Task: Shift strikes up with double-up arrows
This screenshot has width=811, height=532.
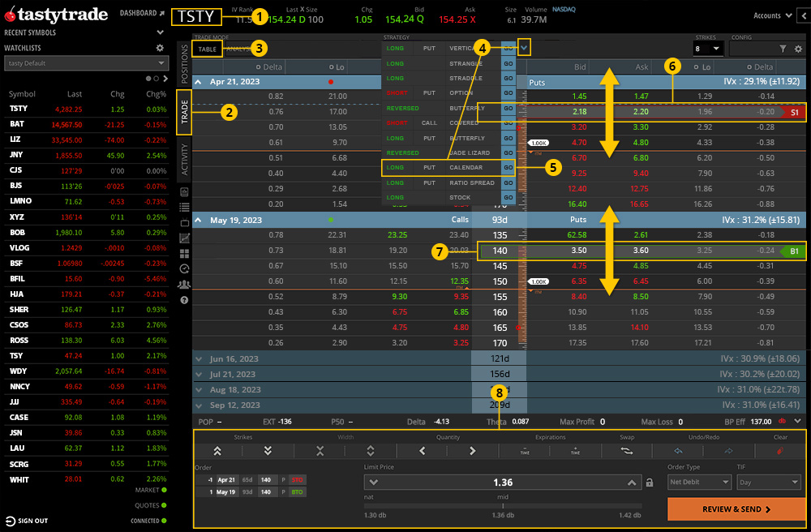Action: coord(217,451)
